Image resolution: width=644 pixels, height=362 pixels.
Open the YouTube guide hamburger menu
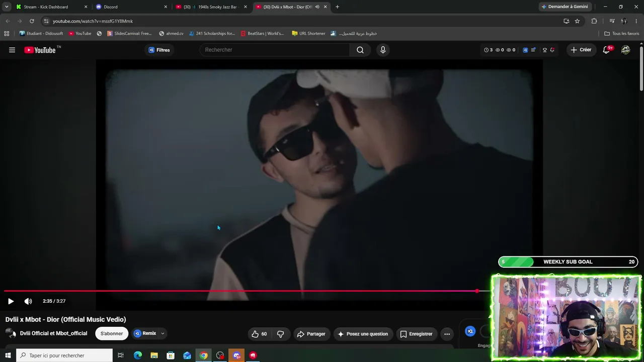(x=12, y=50)
